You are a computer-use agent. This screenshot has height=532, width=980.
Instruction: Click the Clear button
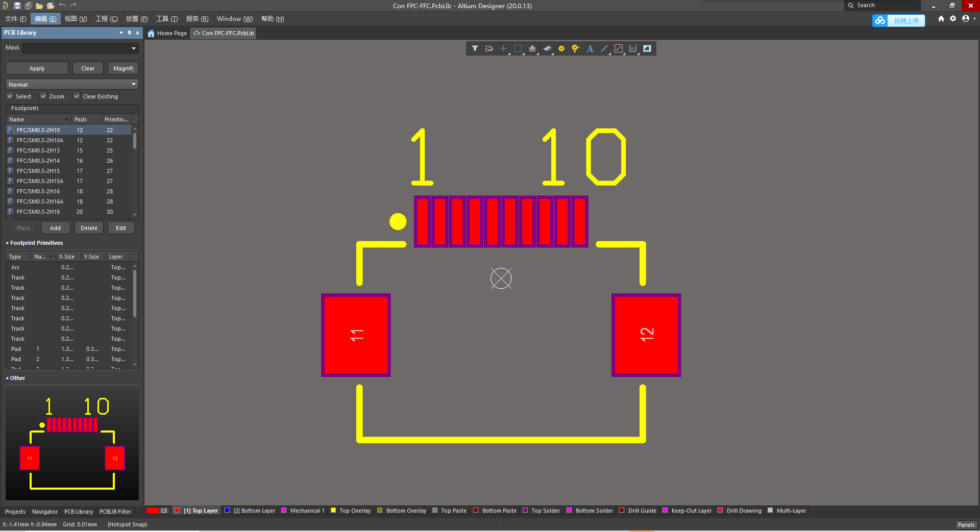pos(88,68)
